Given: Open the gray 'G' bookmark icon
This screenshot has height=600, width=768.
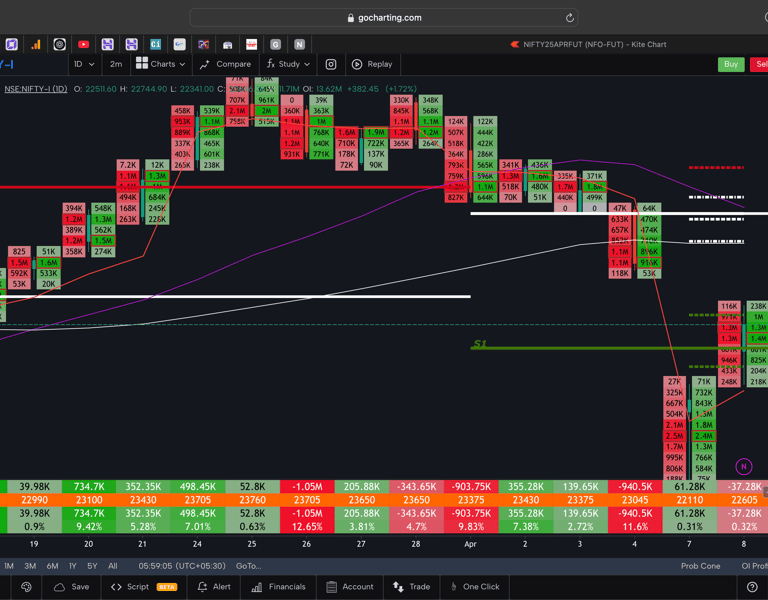Looking at the screenshot, I should [275, 45].
